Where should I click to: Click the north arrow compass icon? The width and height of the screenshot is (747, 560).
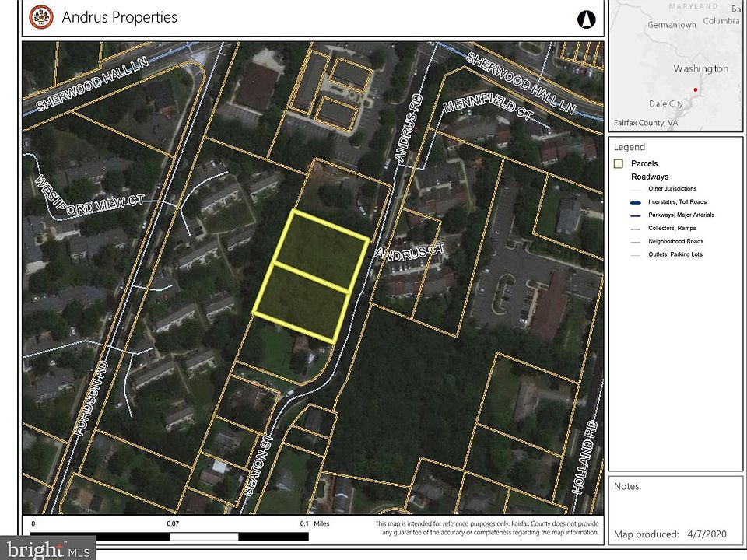tap(587, 19)
